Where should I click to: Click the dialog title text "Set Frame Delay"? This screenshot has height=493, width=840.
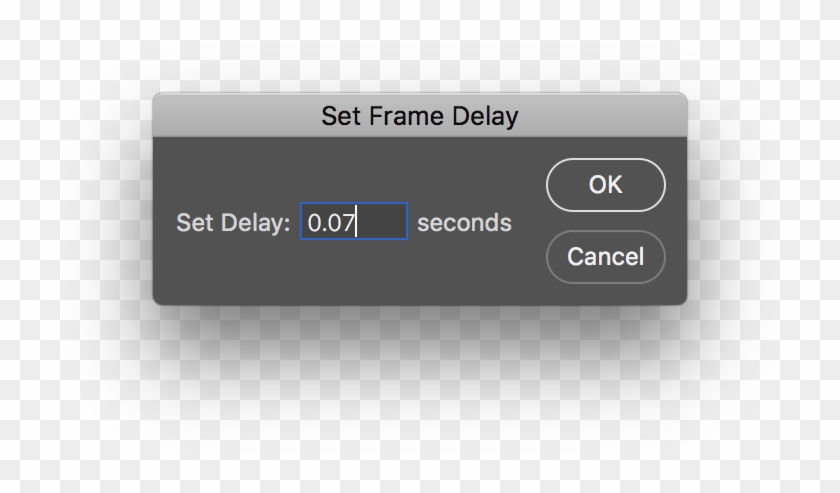click(419, 116)
